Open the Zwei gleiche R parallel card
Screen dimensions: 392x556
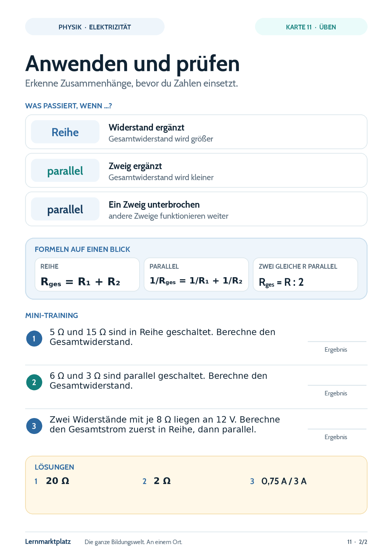[x=305, y=274]
